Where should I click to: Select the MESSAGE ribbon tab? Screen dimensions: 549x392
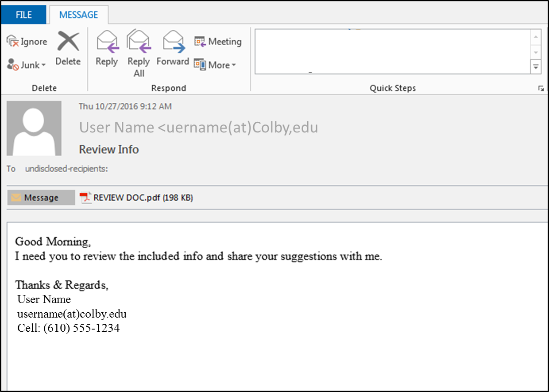click(78, 15)
